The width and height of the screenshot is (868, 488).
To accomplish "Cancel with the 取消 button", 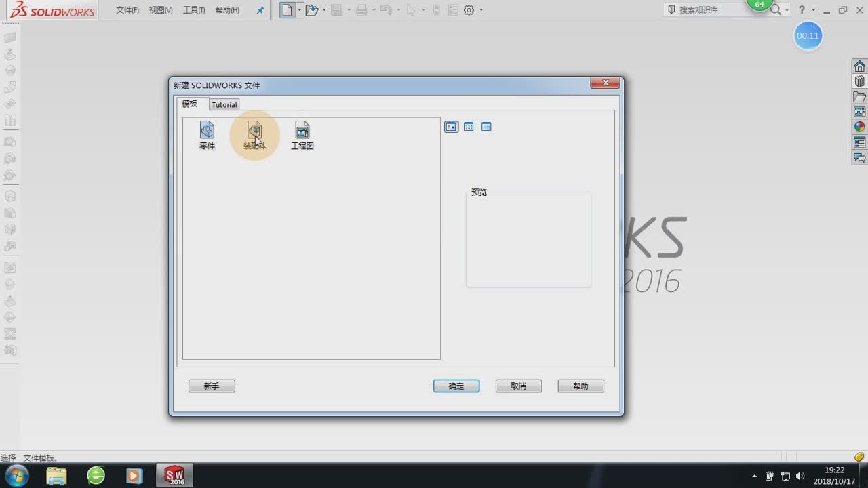I will [x=519, y=386].
